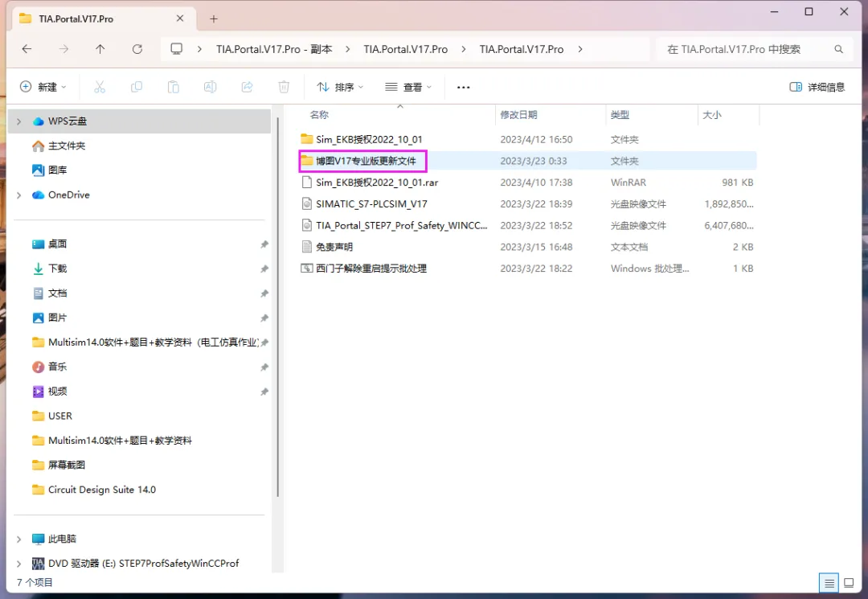This screenshot has height=599, width=868.
Task: Navigate to TIA.Portal.V17.Pro - 副本 breadcrumb
Action: coord(274,49)
